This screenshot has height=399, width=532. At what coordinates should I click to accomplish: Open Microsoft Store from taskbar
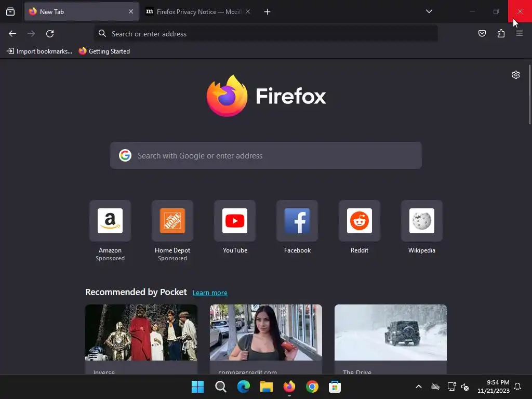point(335,387)
